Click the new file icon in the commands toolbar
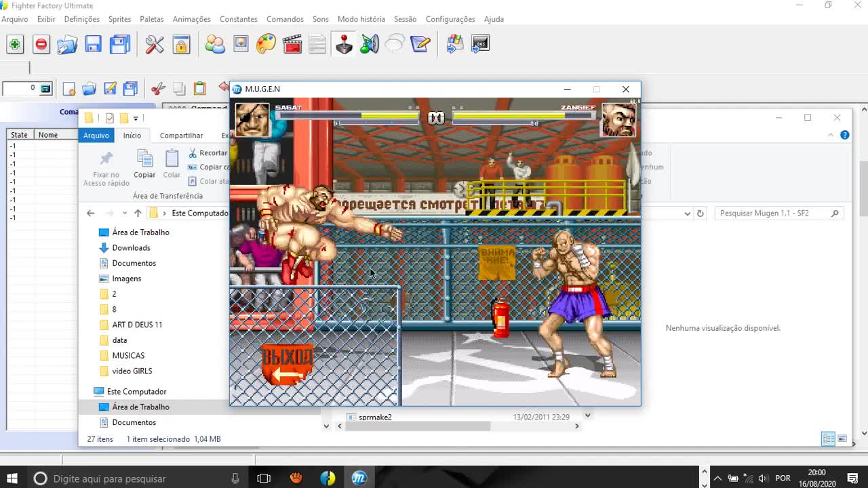Image resolution: width=868 pixels, height=488 pixels. pyautogui.click(x=68, y=89)
